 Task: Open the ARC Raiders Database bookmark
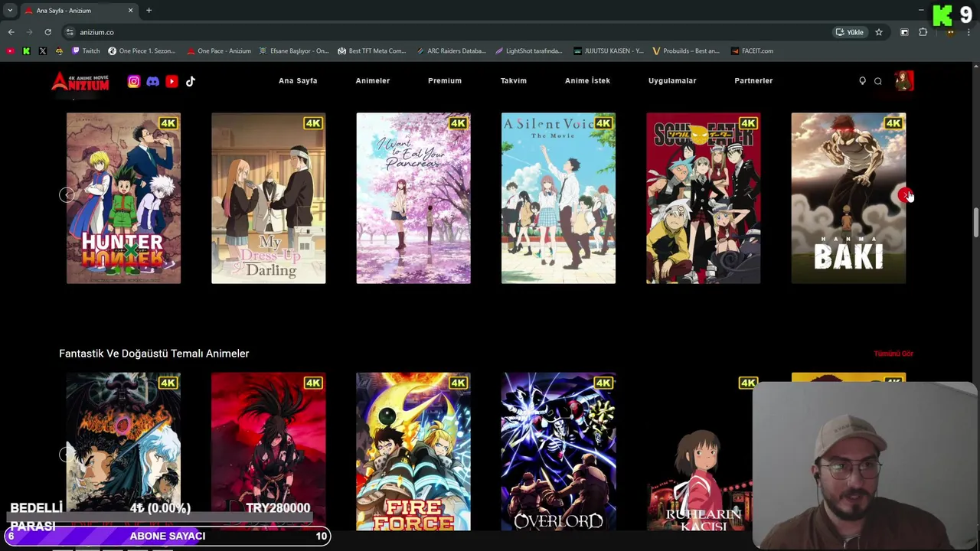coord(451,51)
